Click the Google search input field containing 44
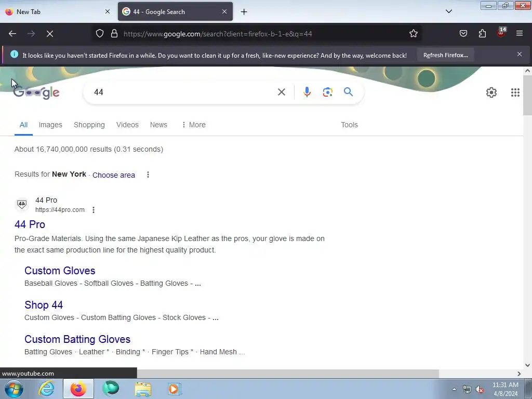This screenshot has height=399, width=532. pyautogui.click(x=183, y=92)
